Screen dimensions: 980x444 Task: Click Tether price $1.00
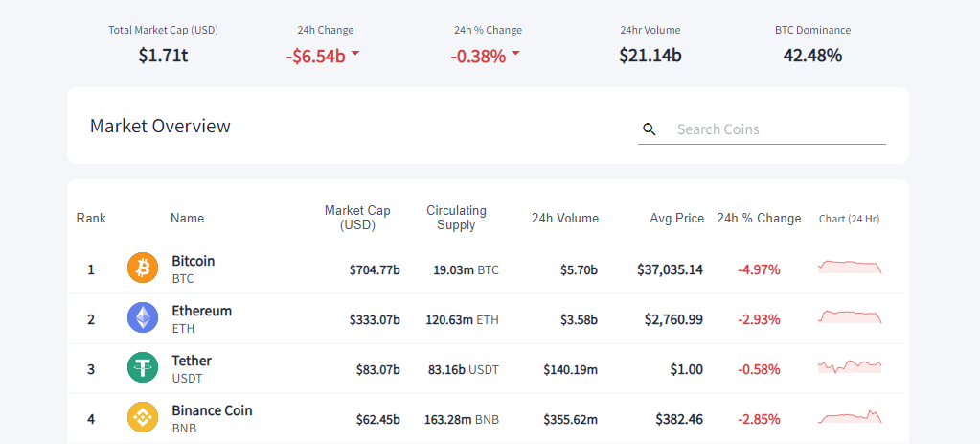(686, 370)
